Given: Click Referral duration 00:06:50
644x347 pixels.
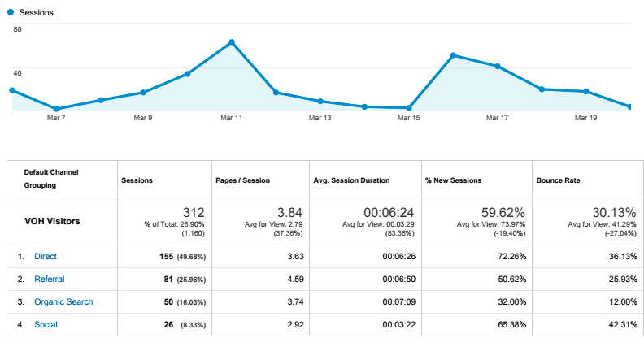Looking at the screenshot, I should coord(398,280).
